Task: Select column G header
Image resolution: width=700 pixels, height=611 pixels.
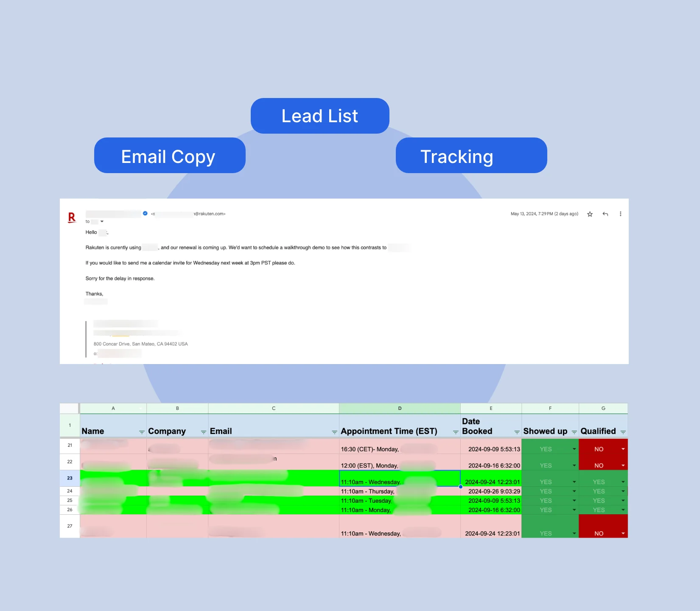Action: [603, 408]
